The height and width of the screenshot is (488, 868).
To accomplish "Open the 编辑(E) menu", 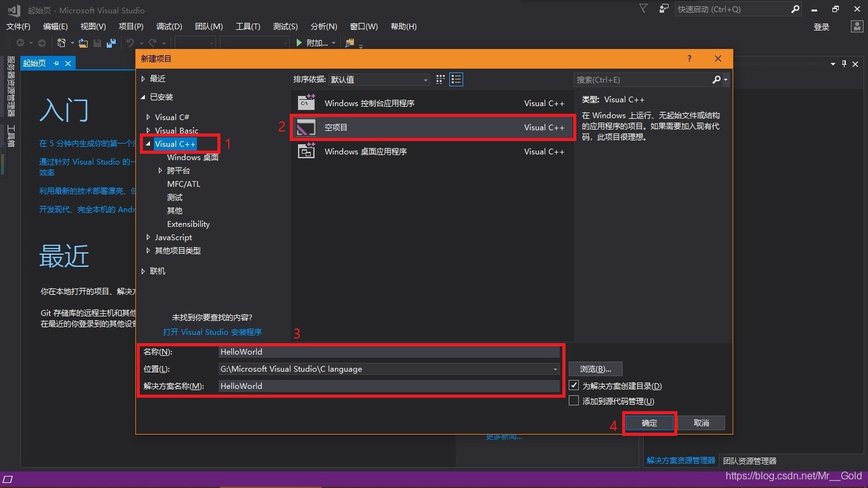I will click(x=55, y=26).
